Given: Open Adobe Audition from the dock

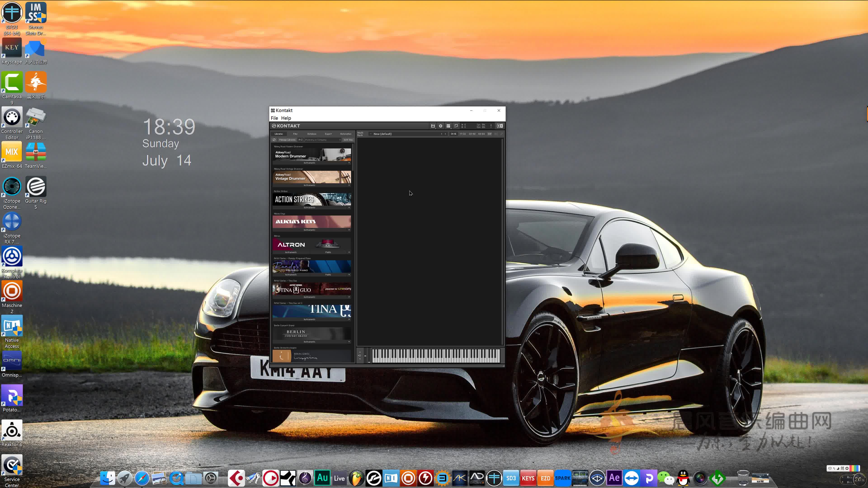Looking at the screenshot, I should 322,478.
